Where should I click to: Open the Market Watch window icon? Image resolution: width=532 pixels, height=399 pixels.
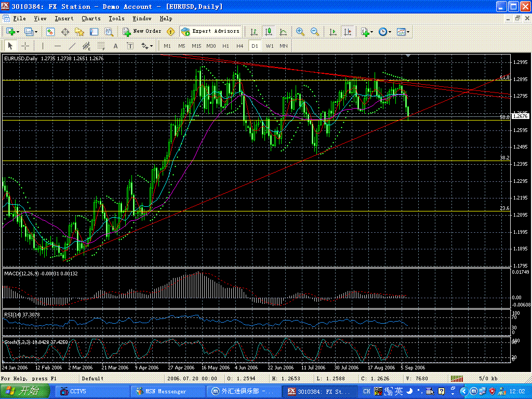click(x=50, y=32)
